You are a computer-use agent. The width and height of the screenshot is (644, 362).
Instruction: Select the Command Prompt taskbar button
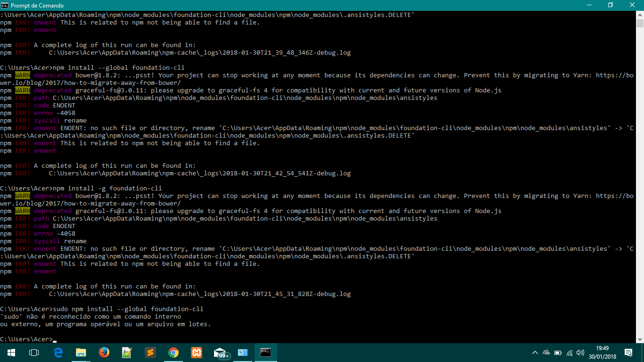coord(266,353)
